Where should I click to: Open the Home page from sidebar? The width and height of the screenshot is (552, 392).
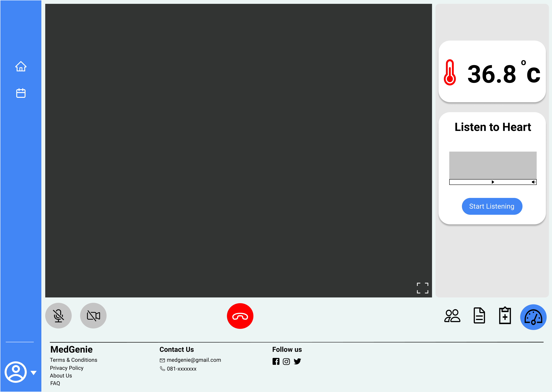[x=21, y=66]
